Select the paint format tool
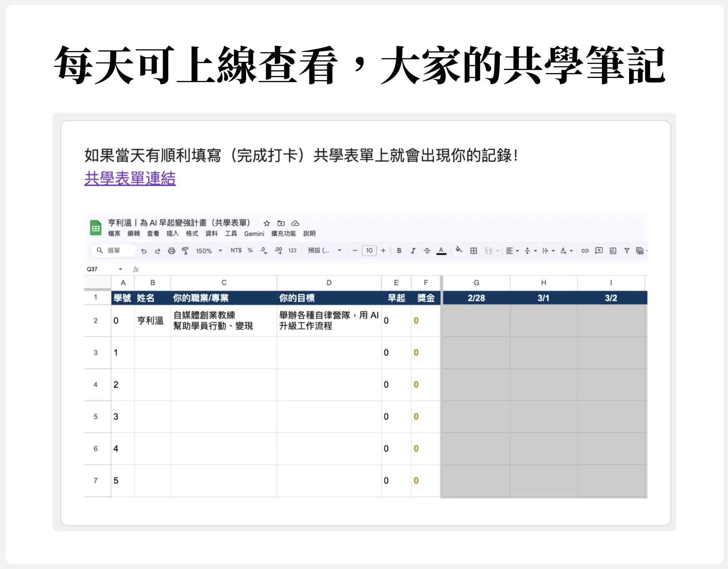Screen dimensions: 728x569 click(186, 251)
